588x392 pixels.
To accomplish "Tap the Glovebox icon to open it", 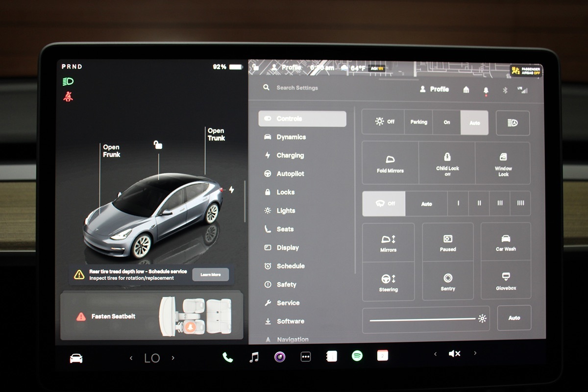I will click(x=506, y=280).
